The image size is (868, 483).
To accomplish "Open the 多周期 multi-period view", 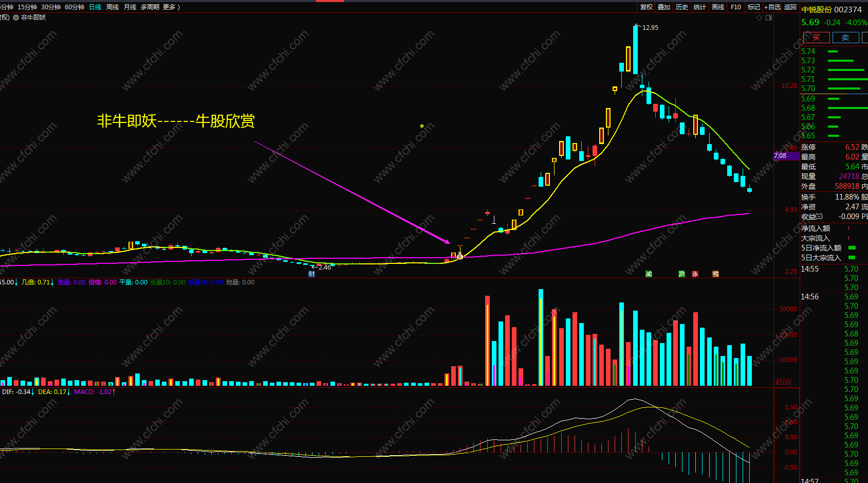I will 150,7.
